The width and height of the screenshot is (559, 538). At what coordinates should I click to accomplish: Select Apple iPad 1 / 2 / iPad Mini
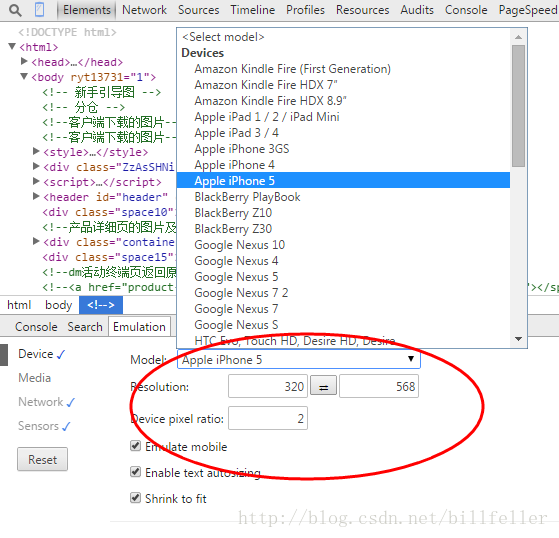click(x=343, y=117)
